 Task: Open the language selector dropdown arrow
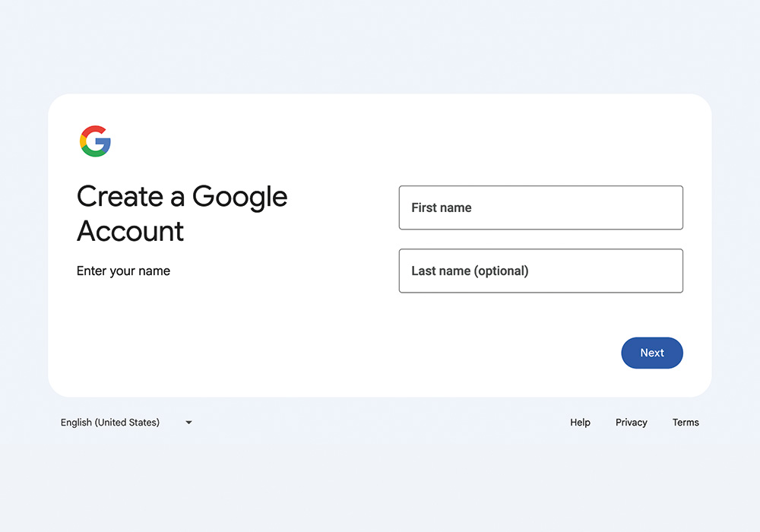pyautogui.click(x=188, y=423)
